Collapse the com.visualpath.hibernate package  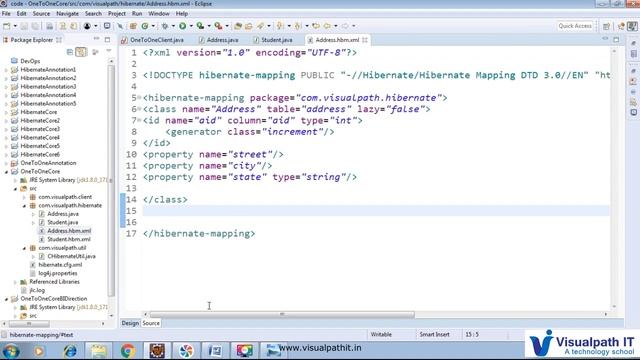click(24, 206)
